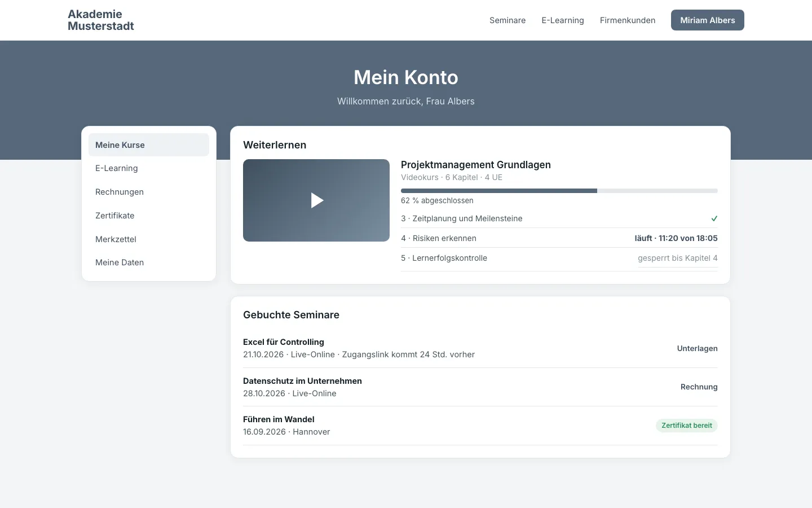Open the Seminare navigation item
812x508 pixels.
(507, 20)
